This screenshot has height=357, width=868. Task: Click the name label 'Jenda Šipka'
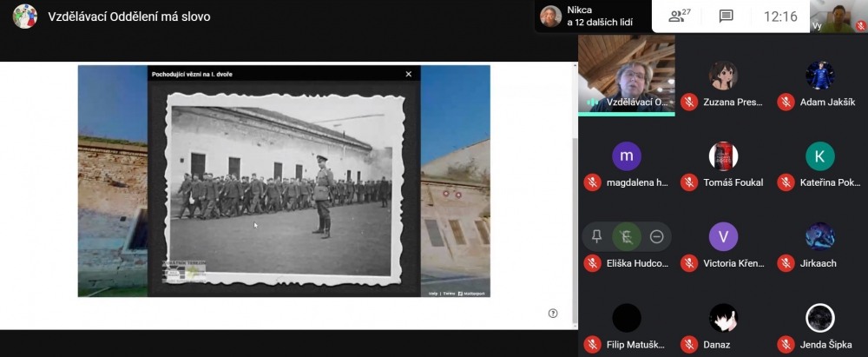pos(826,344)
